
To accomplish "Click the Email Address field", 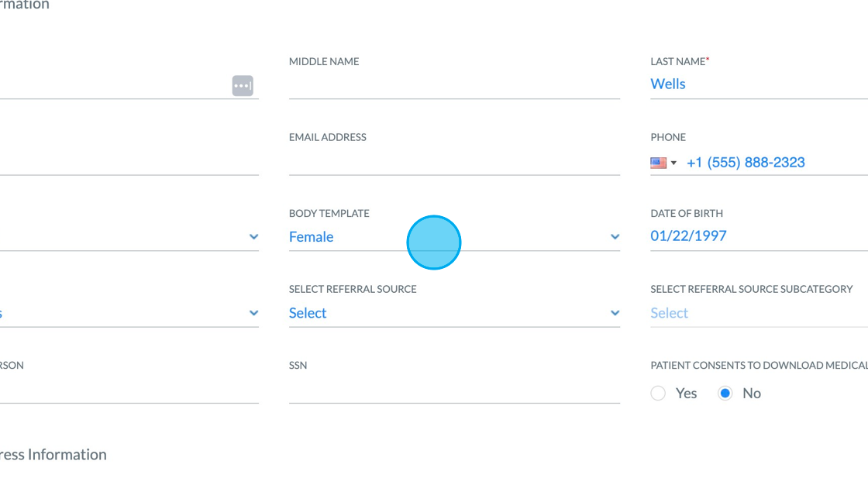I will [x=453, y=161].
